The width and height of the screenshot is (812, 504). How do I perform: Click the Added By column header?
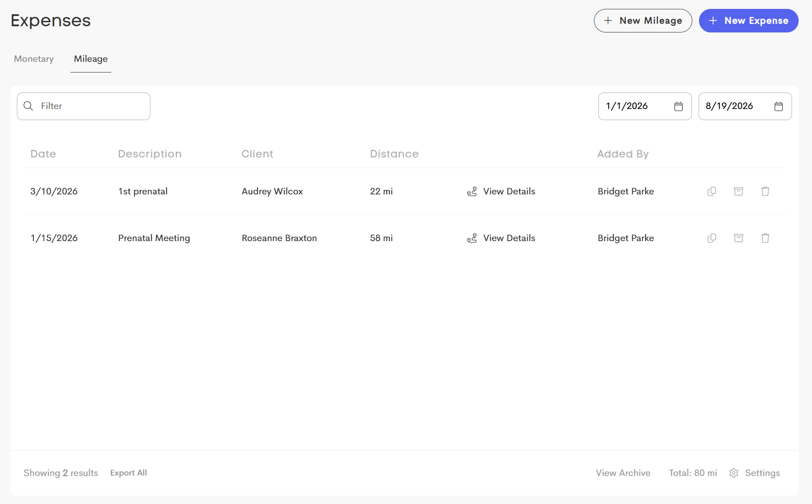click(x=623, y=154)
